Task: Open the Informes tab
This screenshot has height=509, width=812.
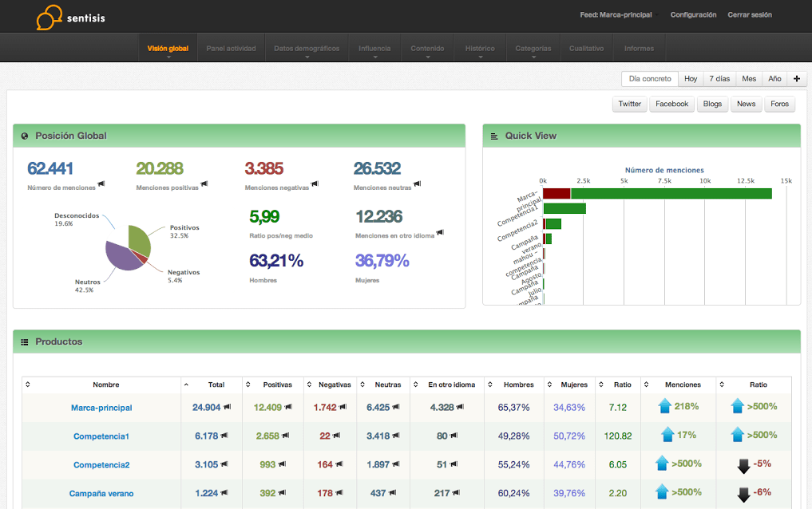Action: [639, 49]
